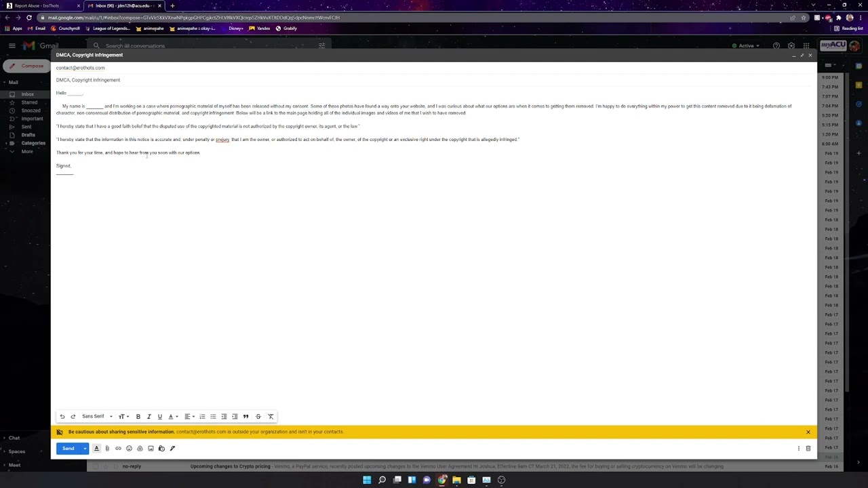
Task: Open more send options arrow
Action: 85,448
